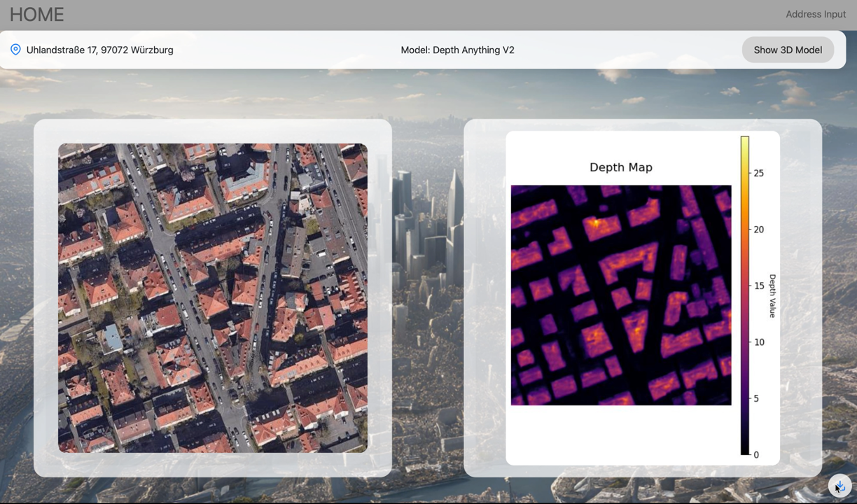Click the 0 tick label on color bar
Image resolution: width=857 pixels, height=504 pixels.
(756, 454)
